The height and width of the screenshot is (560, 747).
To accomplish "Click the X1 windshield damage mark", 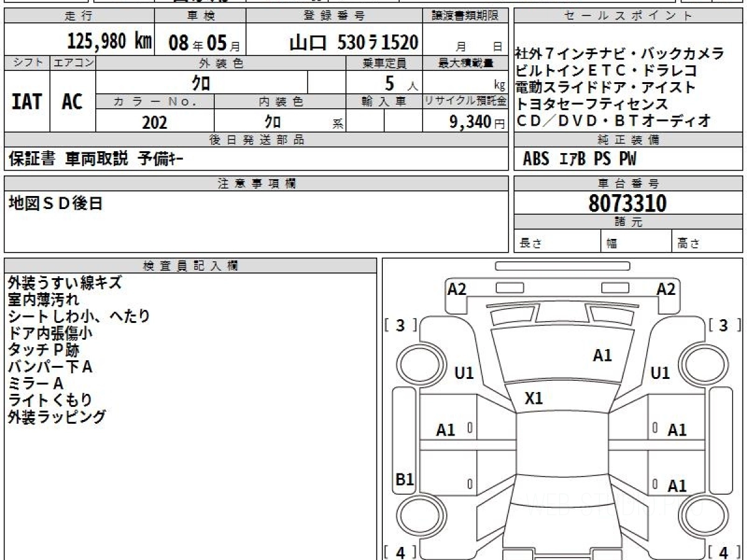I will tap(533, 398).
